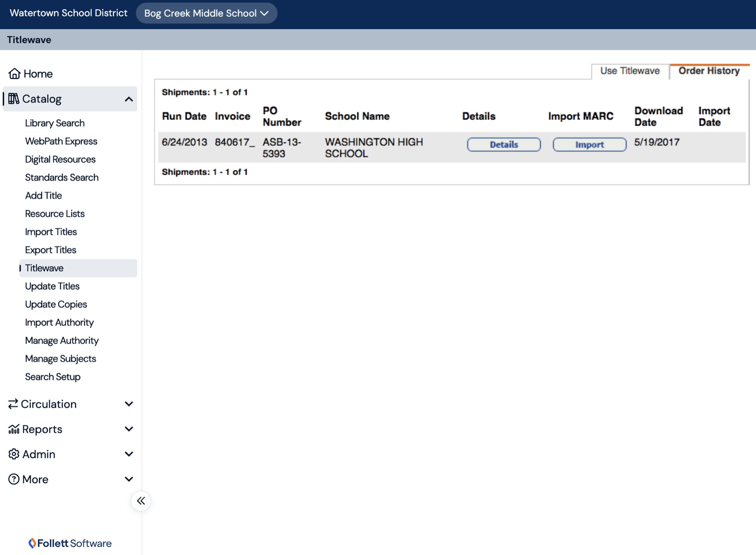
Task: Expand the Admin section chevron
Action: pos(129,454)
